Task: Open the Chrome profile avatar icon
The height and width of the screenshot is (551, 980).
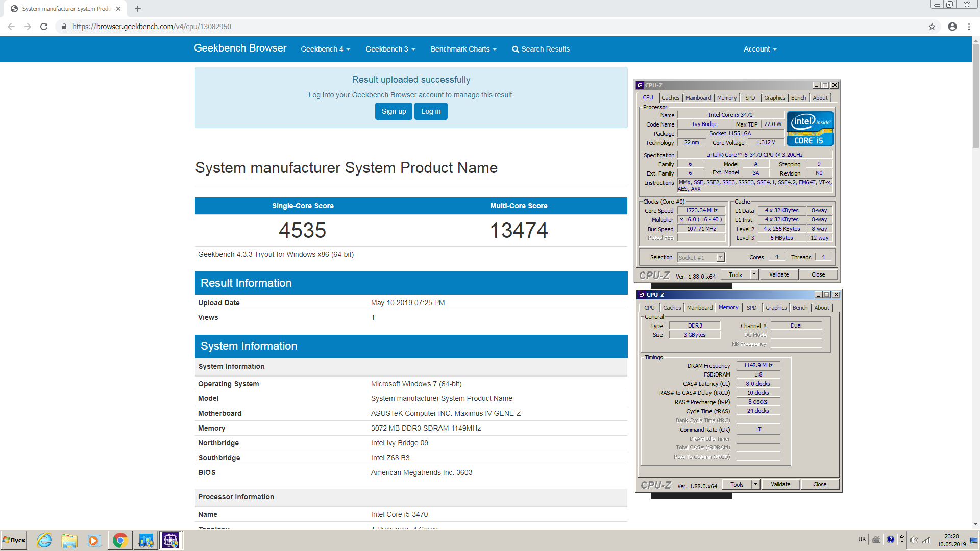Action: (x=952, y=27)
